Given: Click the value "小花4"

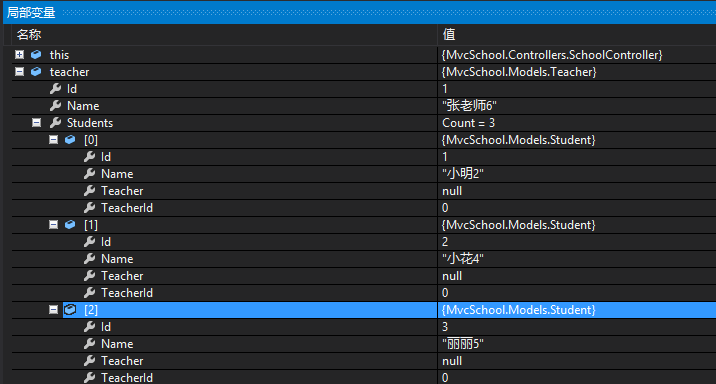Looking at the screenshot, I should 463,259.
